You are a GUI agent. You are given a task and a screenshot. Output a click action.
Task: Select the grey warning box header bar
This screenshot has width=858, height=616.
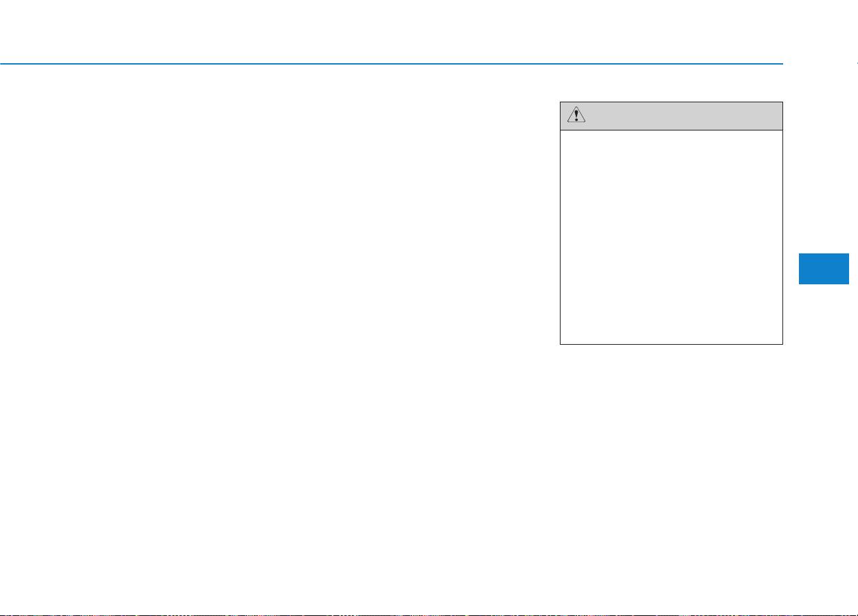pos(671,116)
